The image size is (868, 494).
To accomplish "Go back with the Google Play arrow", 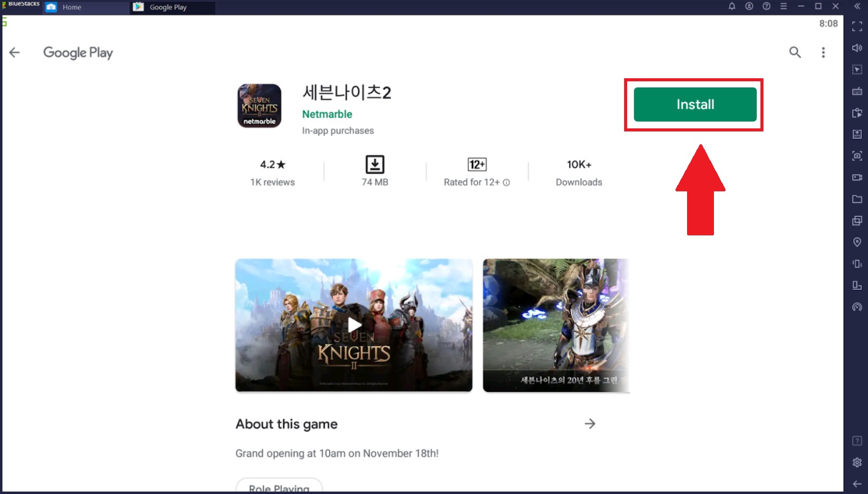I will pyautogui.click(x=15, y=53).
